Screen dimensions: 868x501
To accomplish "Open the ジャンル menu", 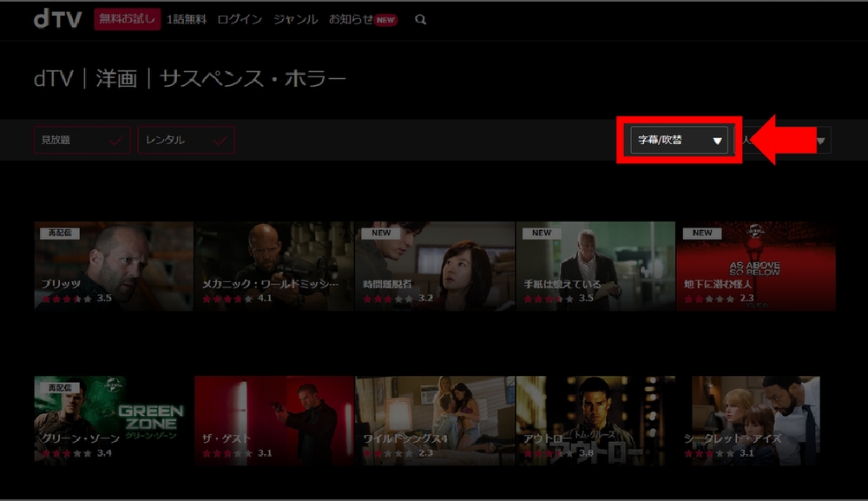I will (x=296, y=19).
